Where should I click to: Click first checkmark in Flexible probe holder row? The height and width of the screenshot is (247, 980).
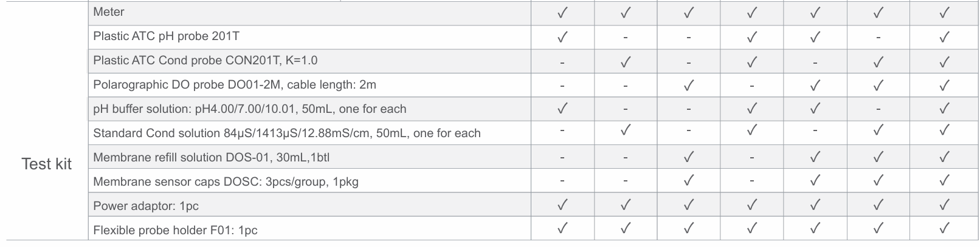562,229
